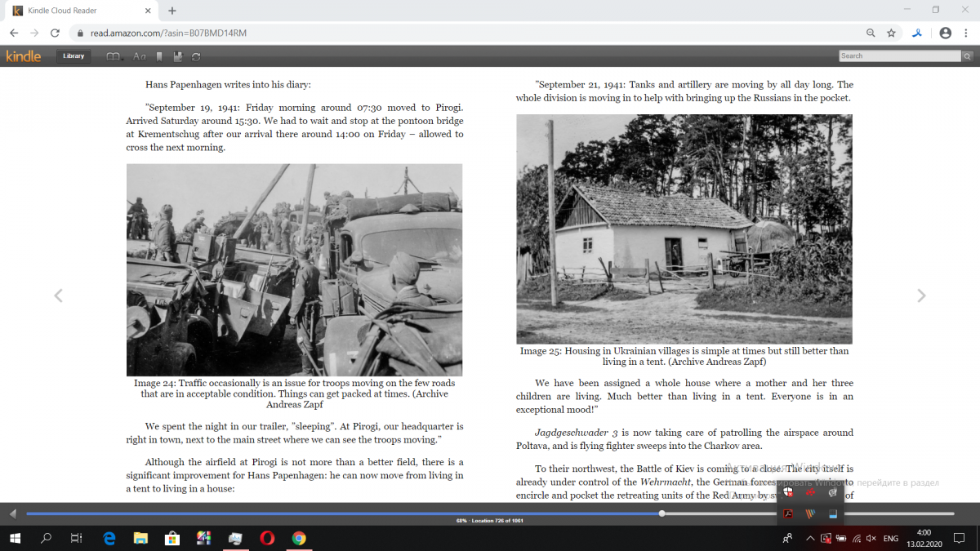The image size is (980, 551).
Task: Go to the previous page arrow
Action: [x=58, y=295]
